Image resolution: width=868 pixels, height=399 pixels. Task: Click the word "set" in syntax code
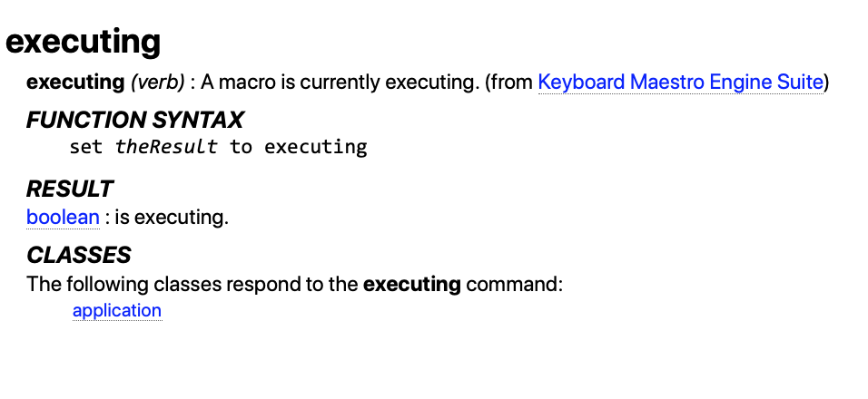[86, 147]
